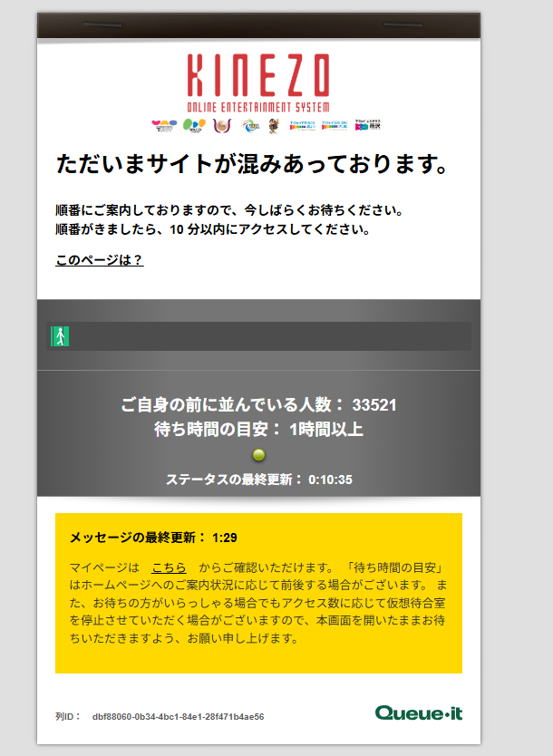Follow the こちら link to My Page
This screenshot has height=756, width=553.
click(169, 567)
